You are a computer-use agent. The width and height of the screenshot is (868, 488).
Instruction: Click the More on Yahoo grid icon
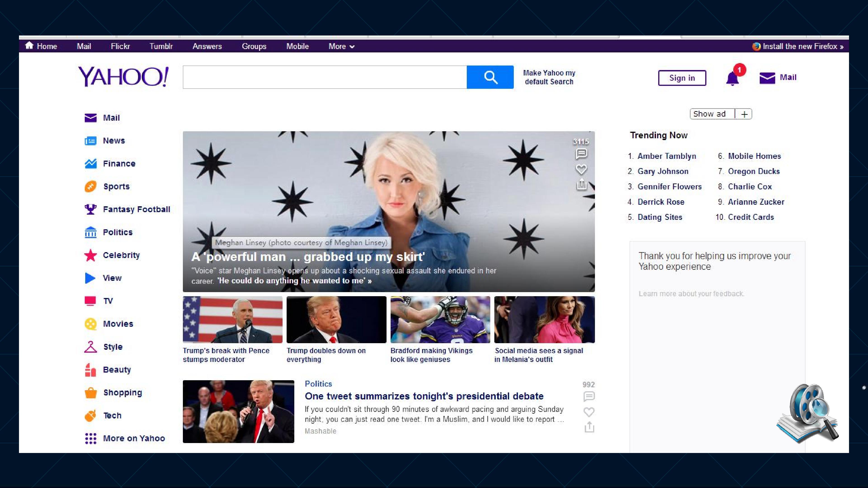coord(90,438)
